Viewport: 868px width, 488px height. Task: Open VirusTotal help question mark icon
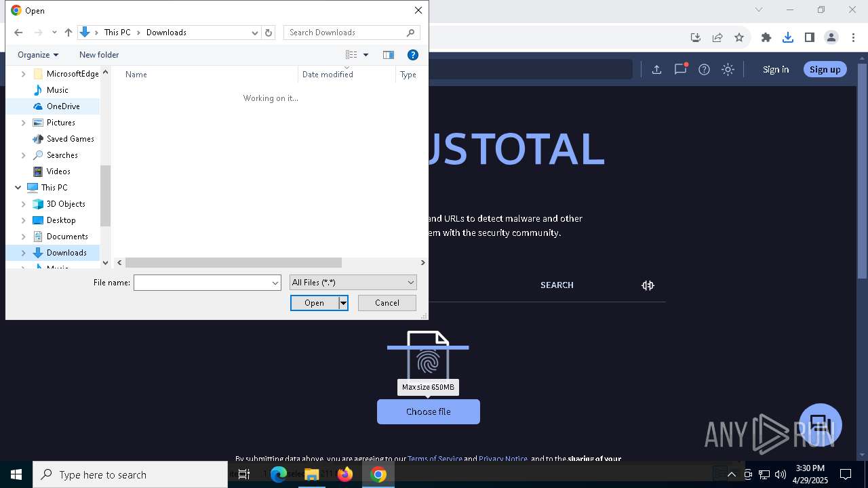(x=704, y=69)
